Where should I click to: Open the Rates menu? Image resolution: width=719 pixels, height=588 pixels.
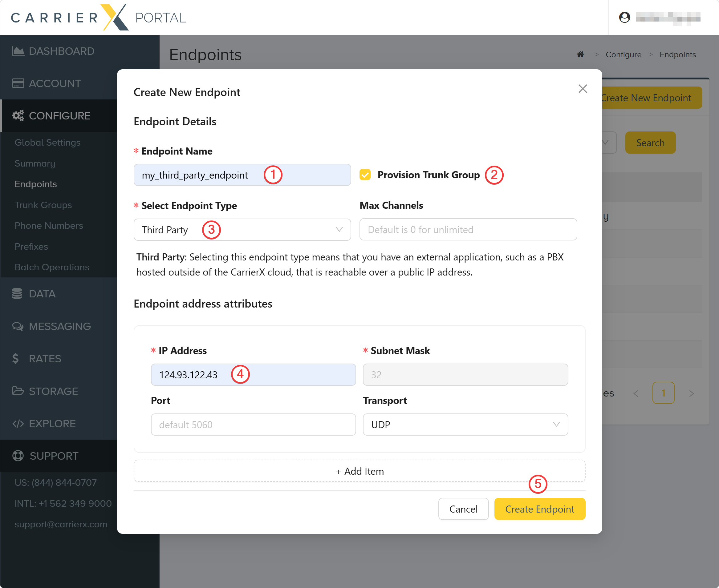(45, 358)
